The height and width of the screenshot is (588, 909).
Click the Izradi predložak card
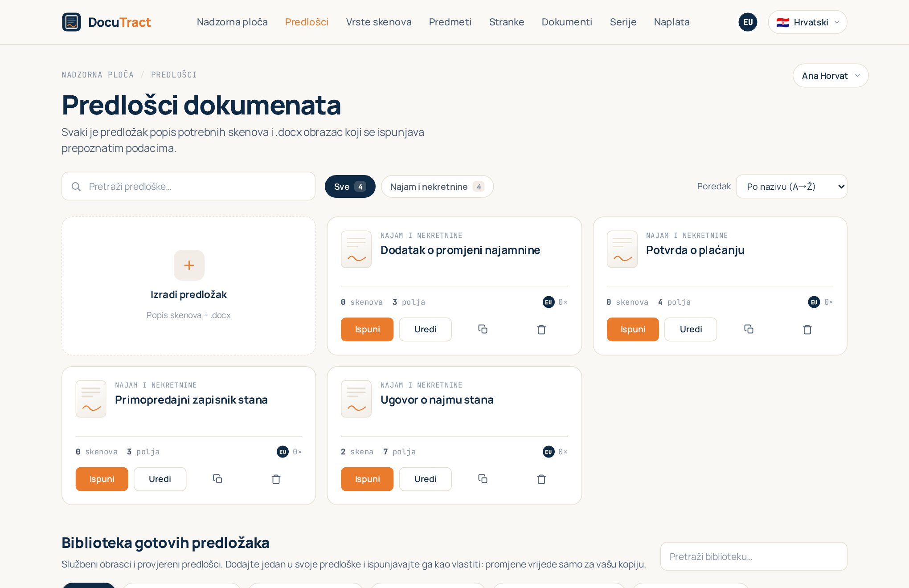[x=189, y=286]
